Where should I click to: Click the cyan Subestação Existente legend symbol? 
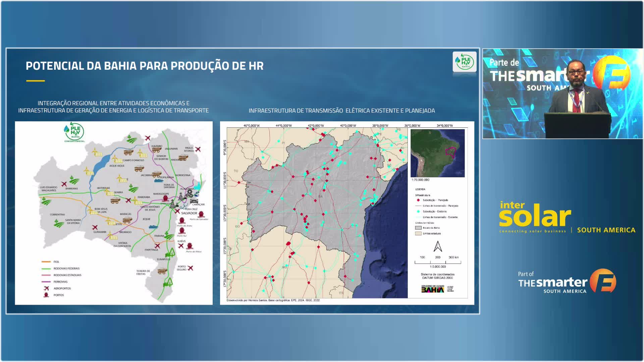(x=418, y=212)
